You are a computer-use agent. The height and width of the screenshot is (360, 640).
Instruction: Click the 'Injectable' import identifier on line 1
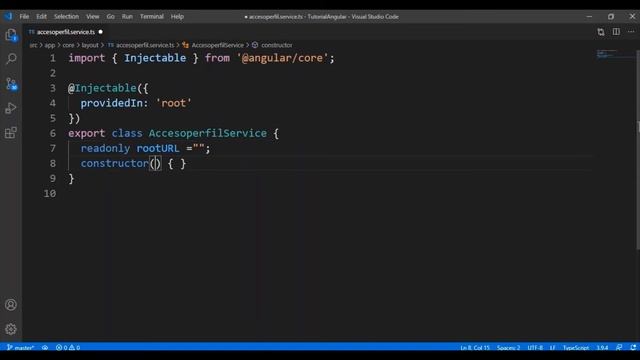coord(155,58)
